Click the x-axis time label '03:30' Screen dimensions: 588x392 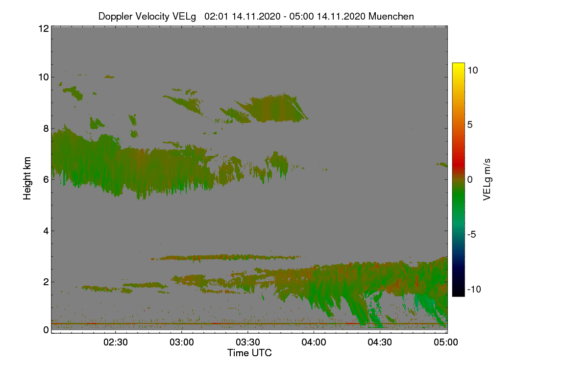point(248,343)
